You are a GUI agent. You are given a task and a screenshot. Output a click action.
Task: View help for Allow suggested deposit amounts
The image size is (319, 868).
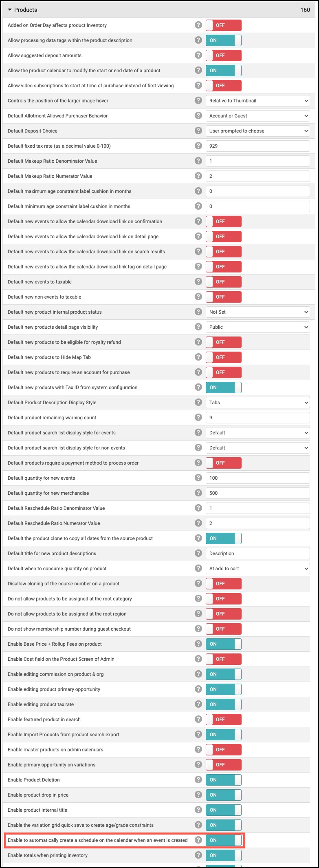[198, 55]
